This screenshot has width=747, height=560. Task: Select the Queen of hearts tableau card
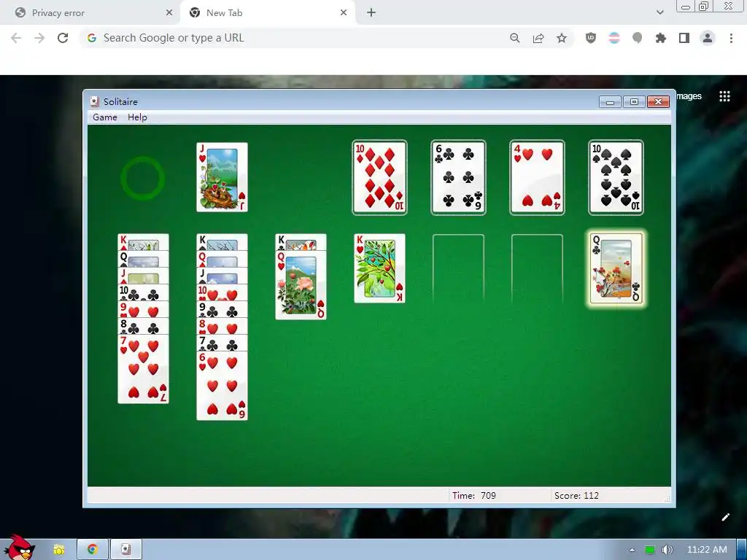[301, 285]
